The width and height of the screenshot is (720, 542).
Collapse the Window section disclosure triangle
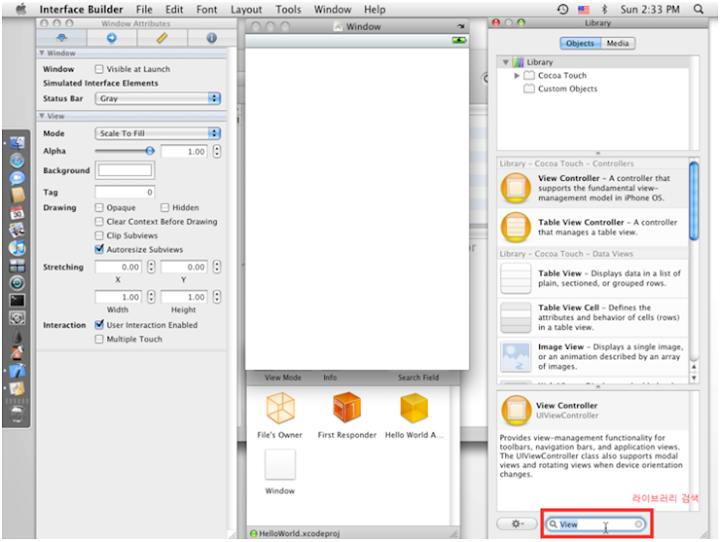(42, 53)
